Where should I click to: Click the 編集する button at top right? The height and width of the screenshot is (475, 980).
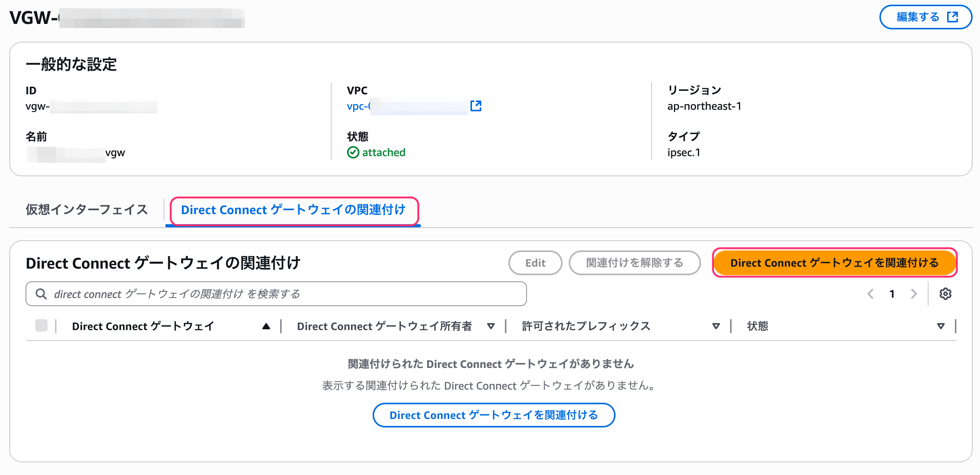[925, 17]
